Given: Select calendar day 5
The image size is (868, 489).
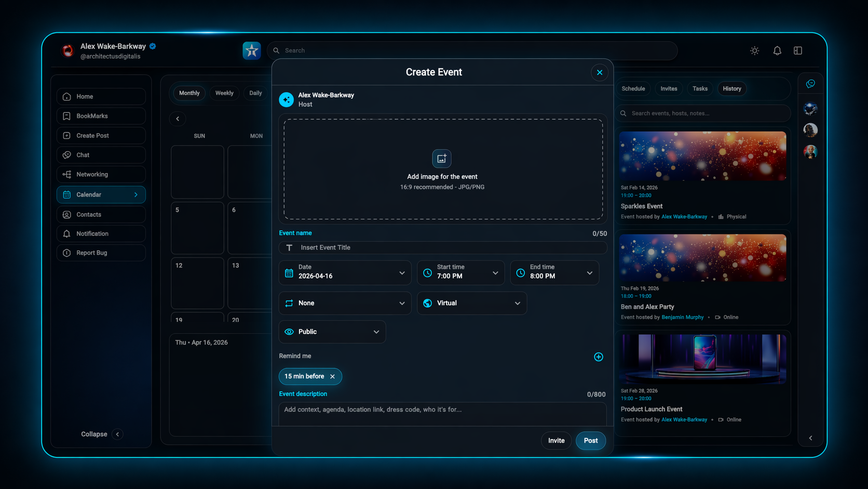Looking at the screenshot, I should pos(197,228).
